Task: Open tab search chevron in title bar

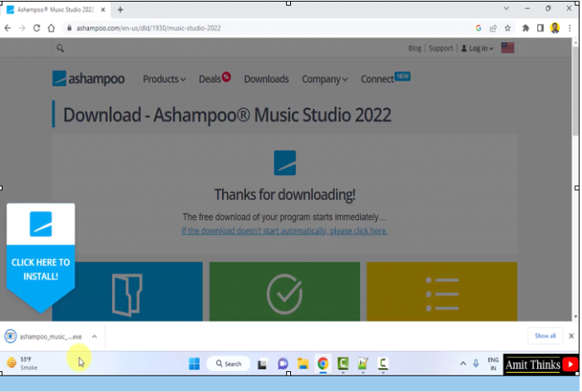Action: (506, 8)
